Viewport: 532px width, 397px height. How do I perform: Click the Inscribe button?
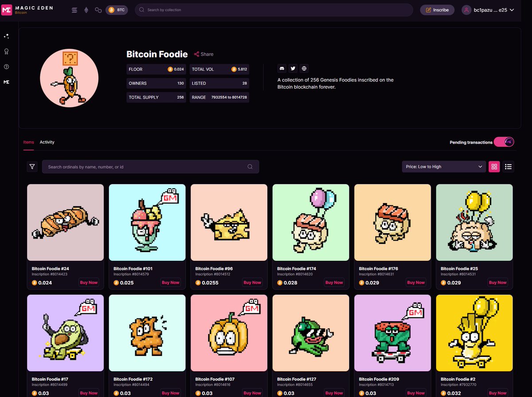coord(437,10)
